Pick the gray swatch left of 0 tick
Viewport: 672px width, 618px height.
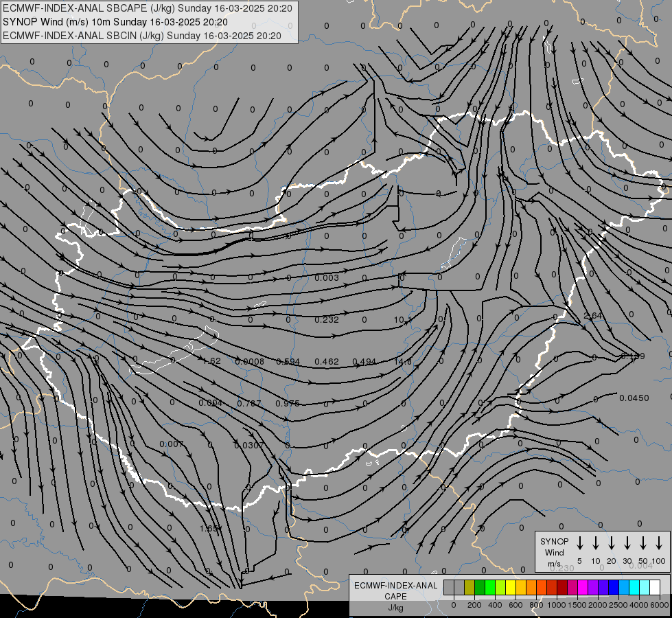[449, 587]
